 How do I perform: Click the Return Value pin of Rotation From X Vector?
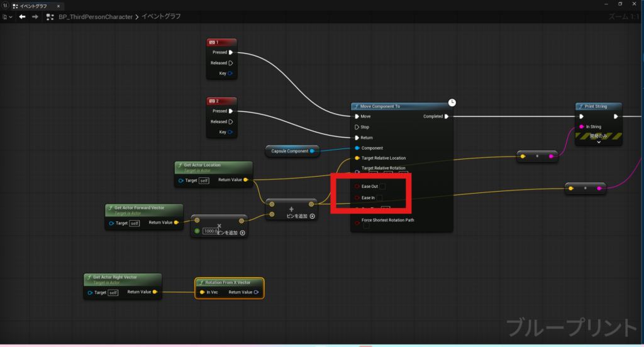coord(256,292)
